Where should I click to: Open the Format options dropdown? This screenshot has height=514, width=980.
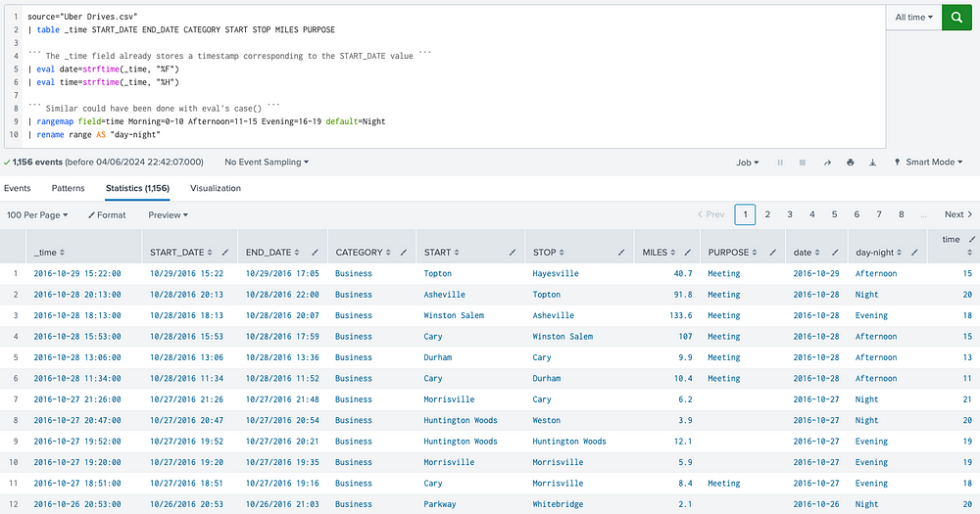click(x=107, y=214)
